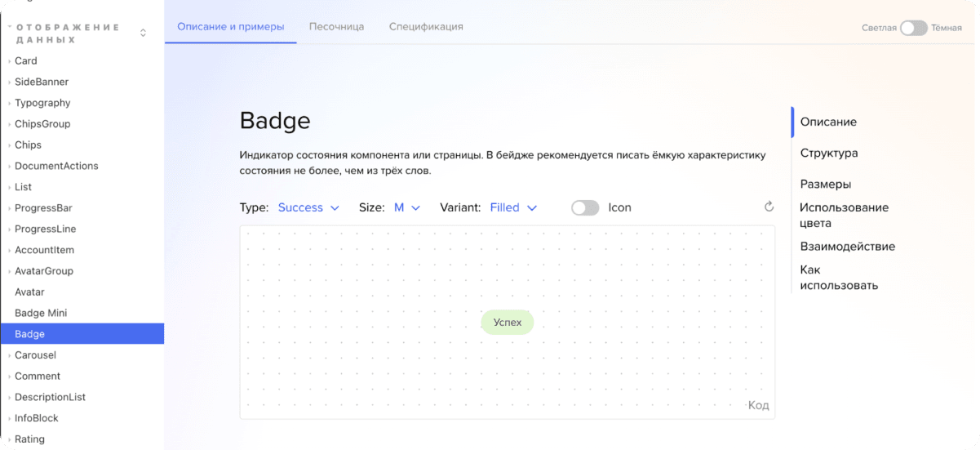Go to the Размеры section
Viewport: 980px width, 450px height.
pyautogui.click(x=825, y=184)
